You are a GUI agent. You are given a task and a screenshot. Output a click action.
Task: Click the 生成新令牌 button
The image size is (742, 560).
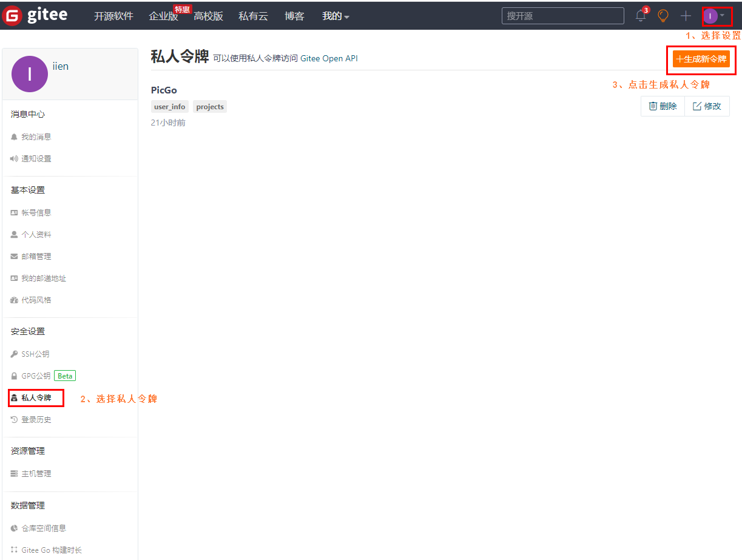(701, 59)
